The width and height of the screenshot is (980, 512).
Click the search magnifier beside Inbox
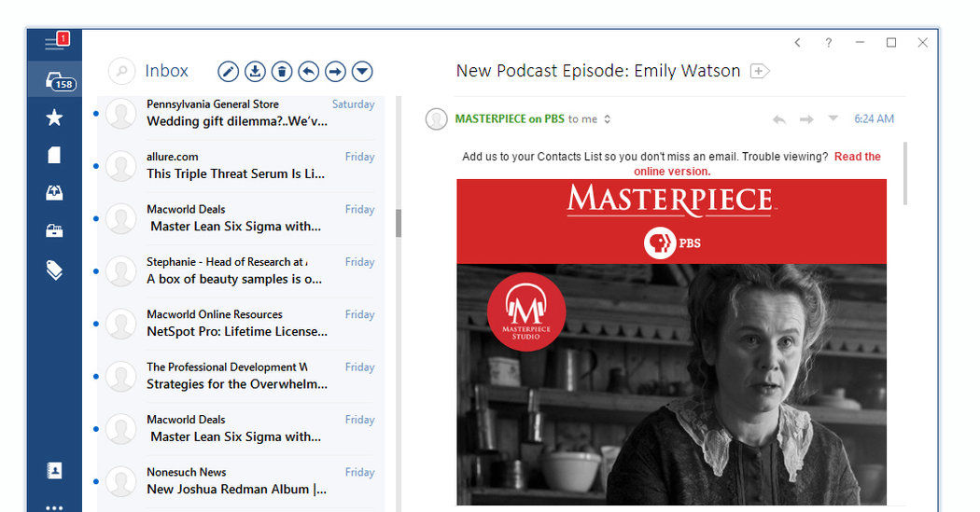pyautogui.click(x=122, y=71)
